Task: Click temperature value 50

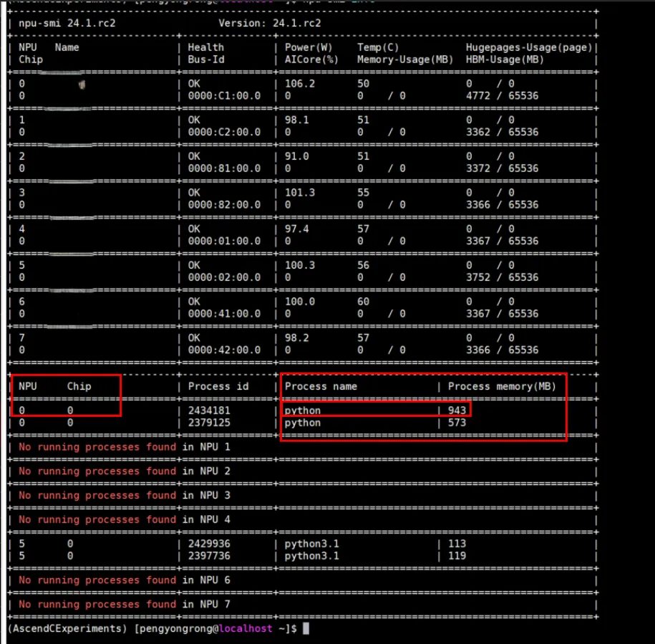Action: tap(363, 84)
